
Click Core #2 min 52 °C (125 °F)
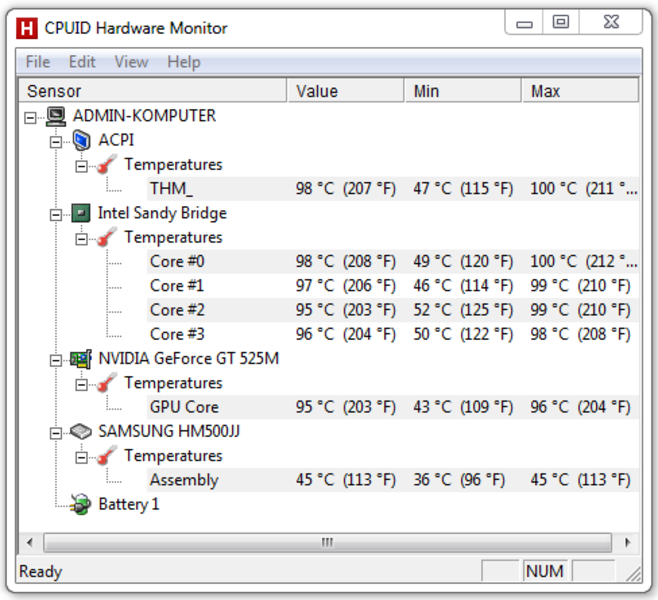463,310
